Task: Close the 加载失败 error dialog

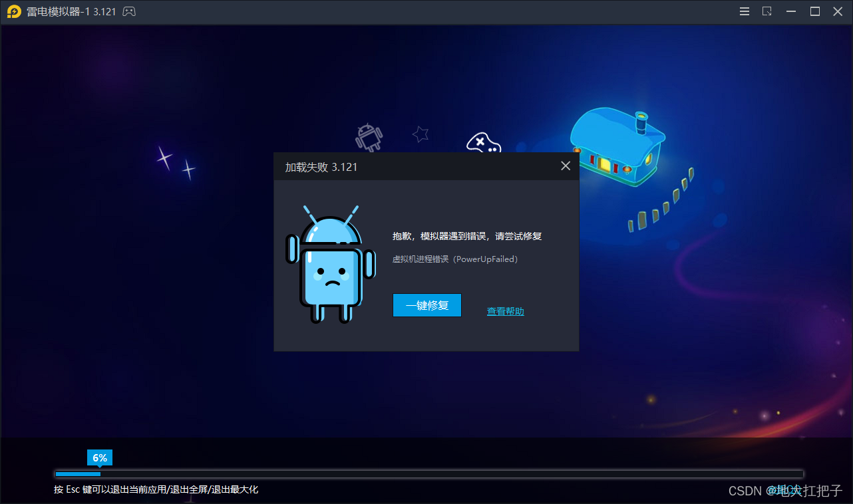Action: [x=566, y=166]
